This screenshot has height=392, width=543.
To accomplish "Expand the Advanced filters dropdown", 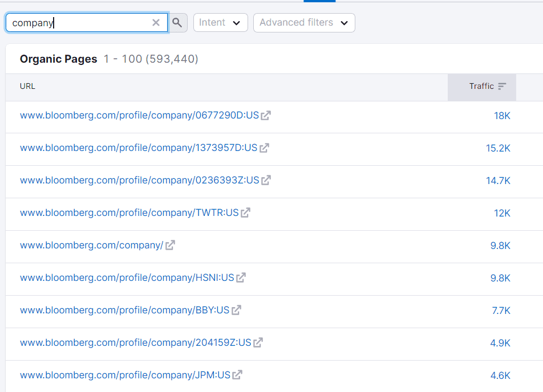I will point(303,23).
